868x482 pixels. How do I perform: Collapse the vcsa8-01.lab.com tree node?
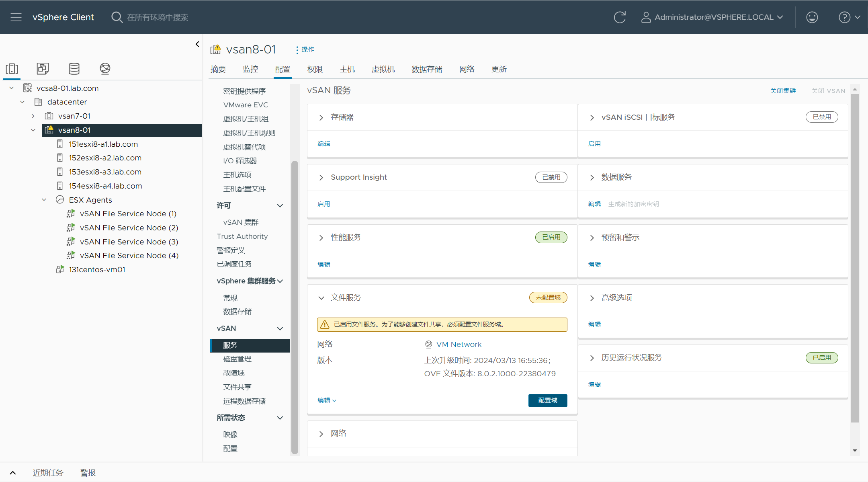(12, 88)
